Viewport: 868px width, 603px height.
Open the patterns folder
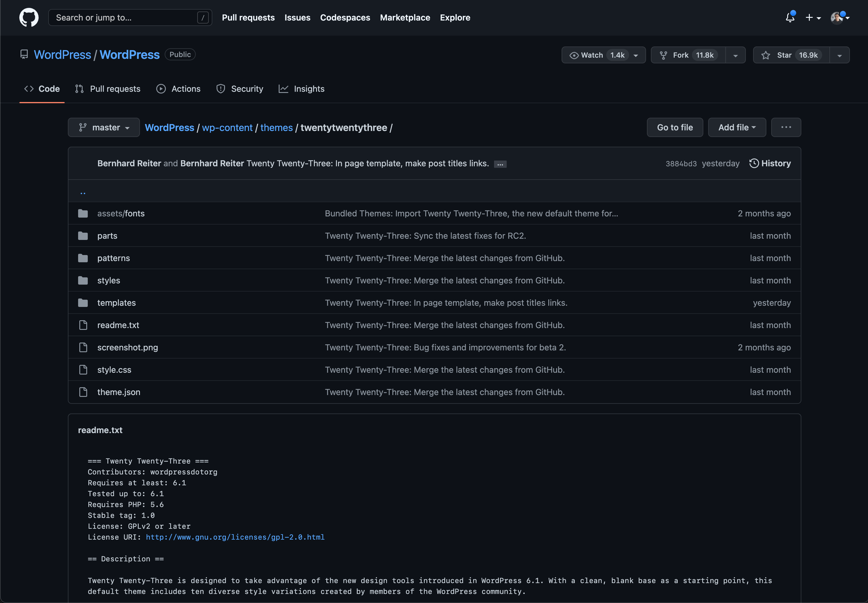click(114, 258)
